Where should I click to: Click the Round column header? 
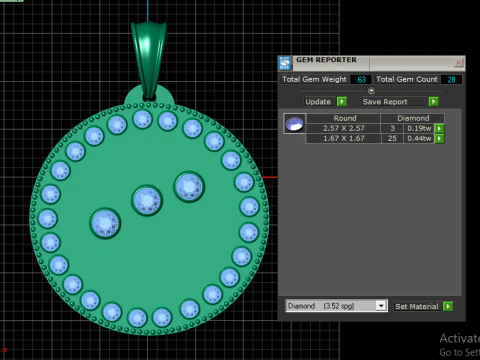click(x=343, y=118)
